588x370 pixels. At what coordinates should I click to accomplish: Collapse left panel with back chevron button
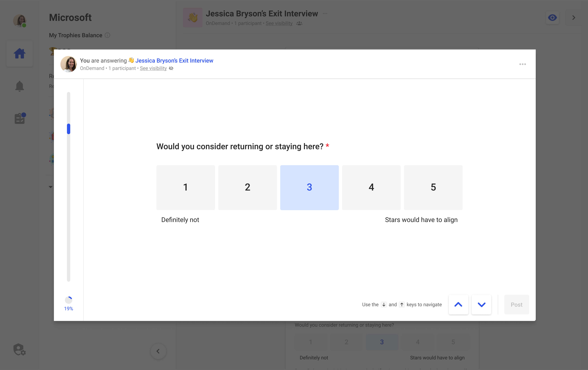158,351
